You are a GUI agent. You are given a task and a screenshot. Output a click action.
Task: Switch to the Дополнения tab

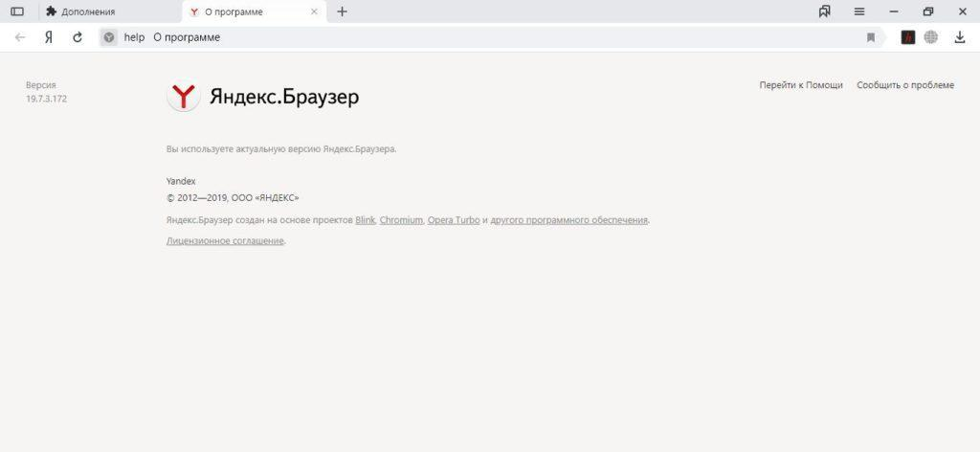pos(111,11)
